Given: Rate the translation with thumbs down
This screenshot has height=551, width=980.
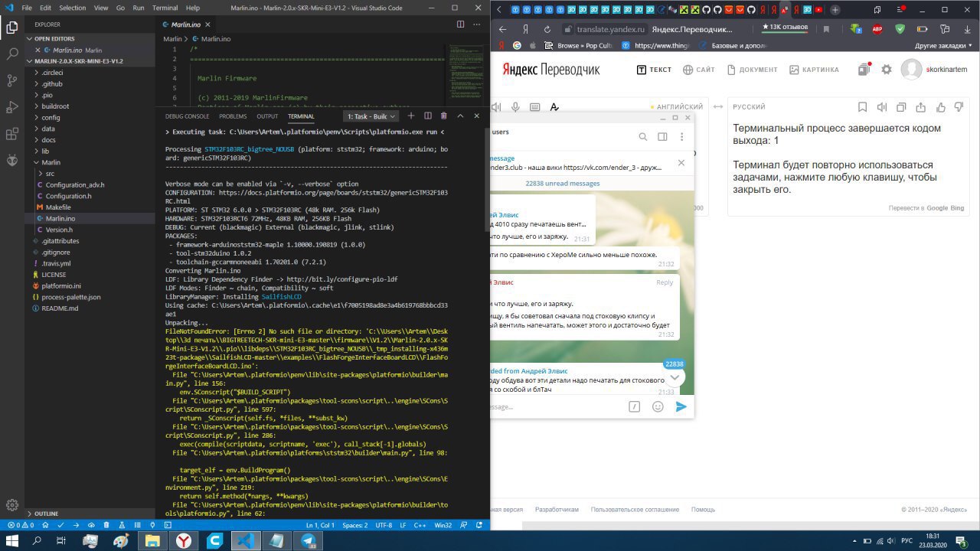Looking at the screenshot, I should [959, 107].
